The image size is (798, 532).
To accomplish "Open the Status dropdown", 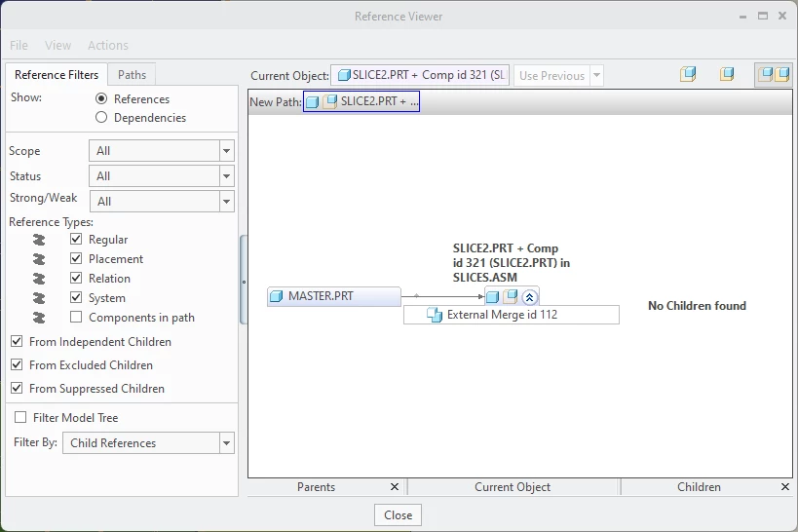I will tap(226, 176).
